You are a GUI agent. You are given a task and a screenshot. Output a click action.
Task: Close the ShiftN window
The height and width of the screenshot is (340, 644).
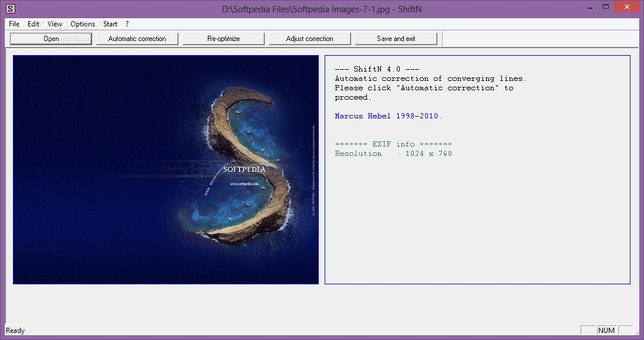(627, 6)
